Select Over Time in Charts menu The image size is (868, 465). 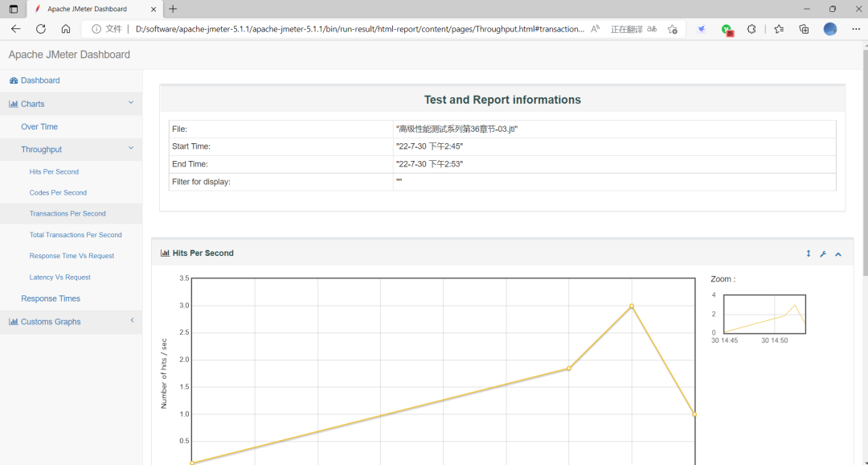pos(39,126)
